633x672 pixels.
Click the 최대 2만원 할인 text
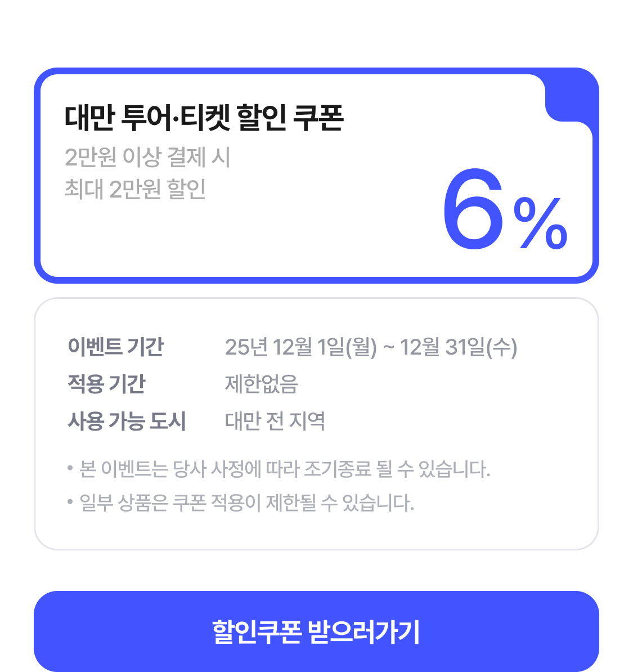[x=135, y=189]
